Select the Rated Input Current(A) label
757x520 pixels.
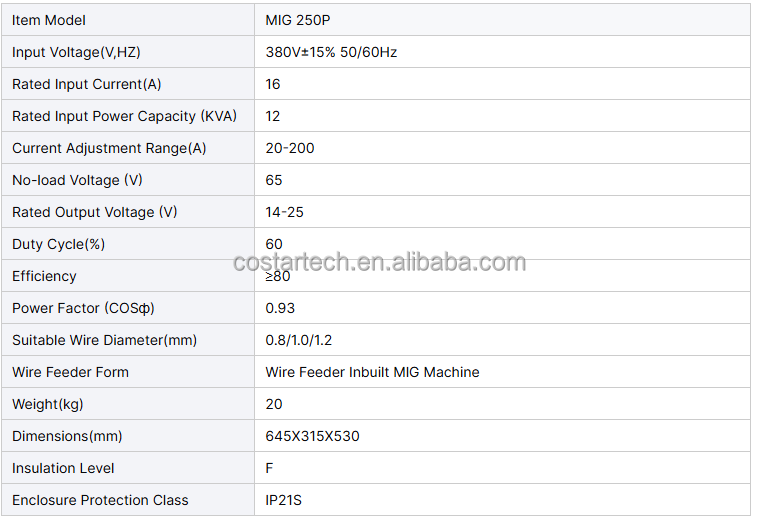[87, 84]
